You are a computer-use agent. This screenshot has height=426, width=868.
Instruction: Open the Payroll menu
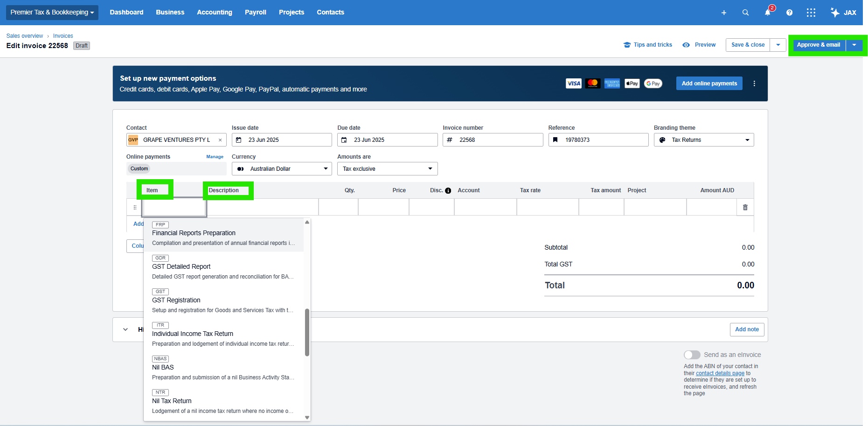[255, 12]
